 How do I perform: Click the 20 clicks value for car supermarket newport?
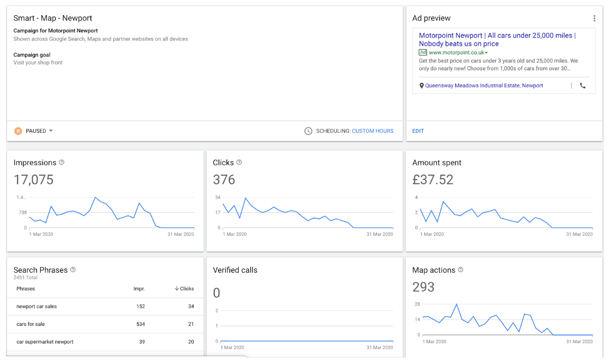(191, 342)
